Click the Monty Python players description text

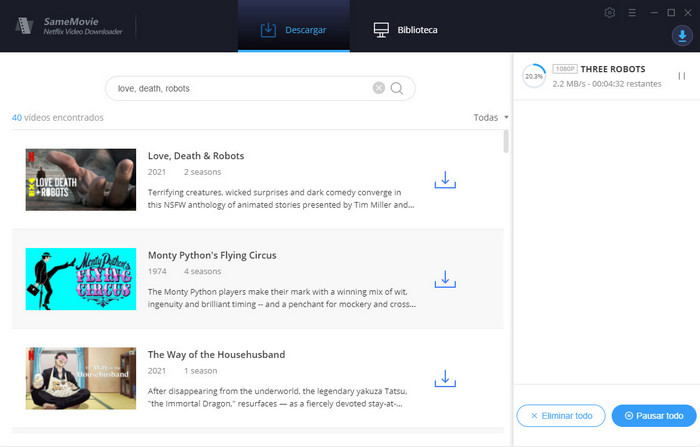click(282, 298)
